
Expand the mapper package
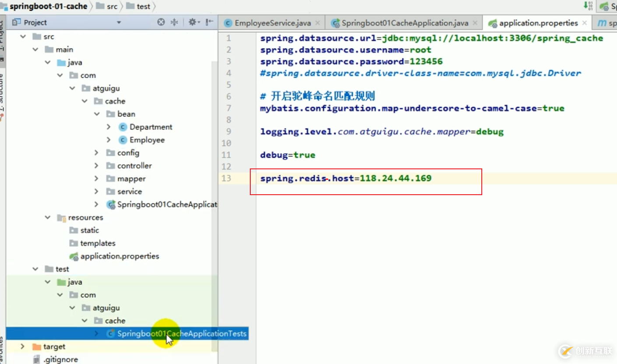point(97,178)
